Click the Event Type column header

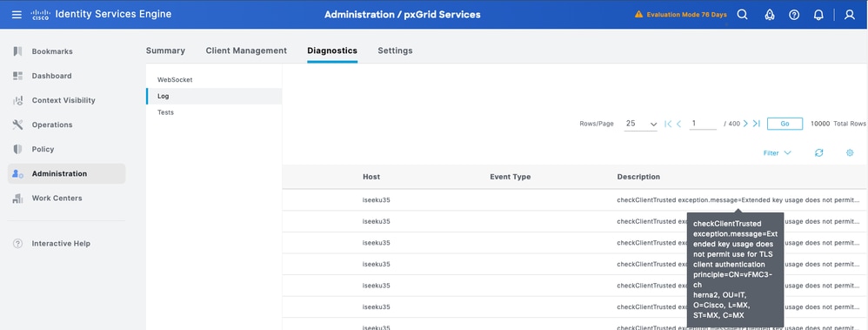pos(510,177)
